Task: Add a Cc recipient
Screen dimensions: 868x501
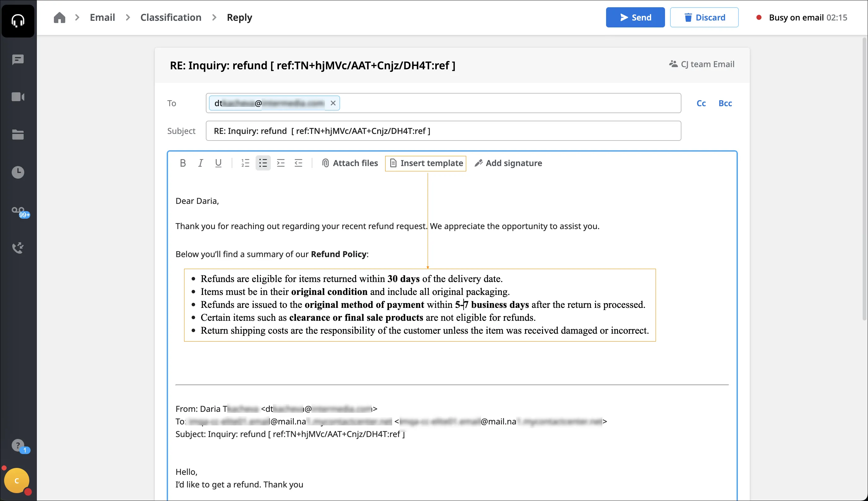Action: [x=701, y=103]
